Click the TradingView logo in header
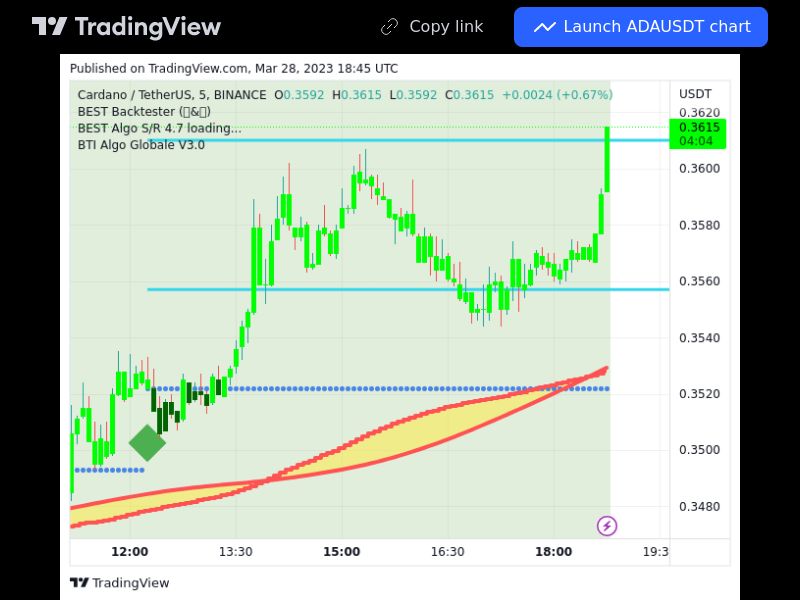The image size is (800, 600). click(x=127, y=27)
